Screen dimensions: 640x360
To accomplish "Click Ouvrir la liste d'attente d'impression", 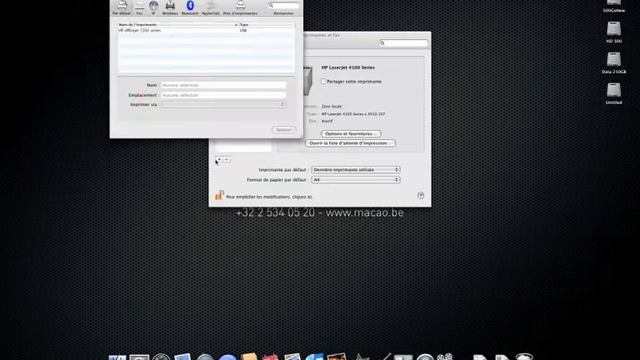I will coord(350,143).
